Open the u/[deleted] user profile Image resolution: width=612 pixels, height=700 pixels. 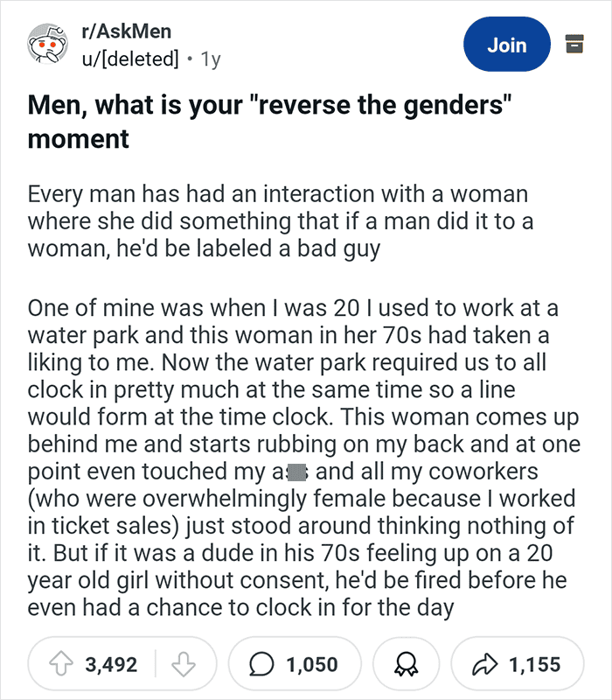(x=129, y=59)
